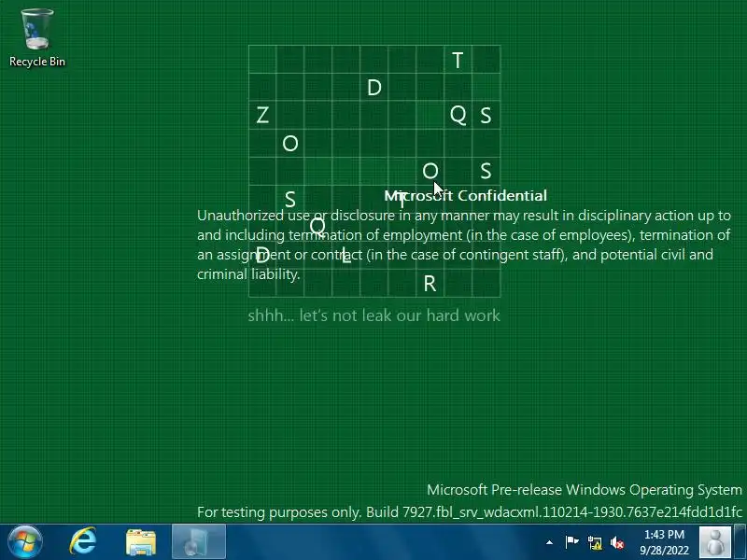
Task: Open the Action Center flag icon
Action: (x=571, y=542)
